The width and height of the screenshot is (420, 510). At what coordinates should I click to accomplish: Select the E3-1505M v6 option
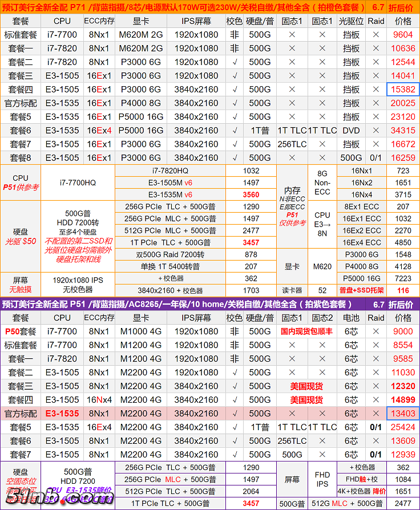click(x=170, y=183)
